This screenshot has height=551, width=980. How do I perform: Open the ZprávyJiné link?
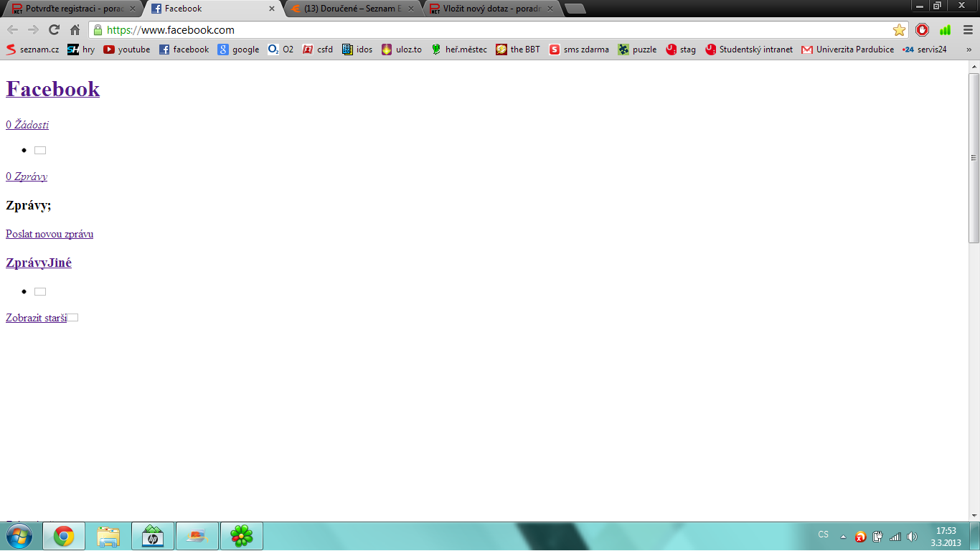39,263
